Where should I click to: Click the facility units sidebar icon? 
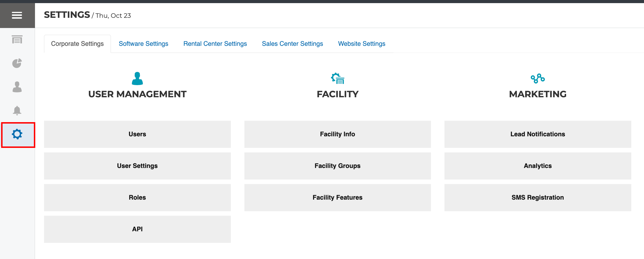tap(17, 40)
